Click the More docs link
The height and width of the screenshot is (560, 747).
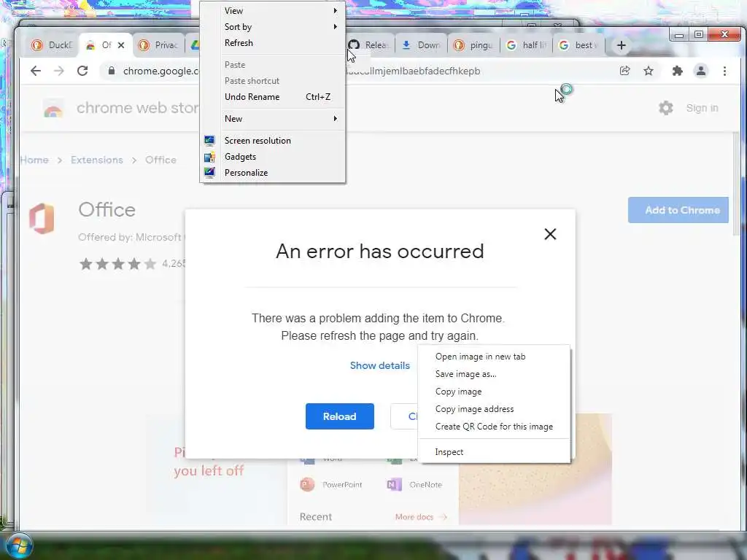(x=421, y=517)
